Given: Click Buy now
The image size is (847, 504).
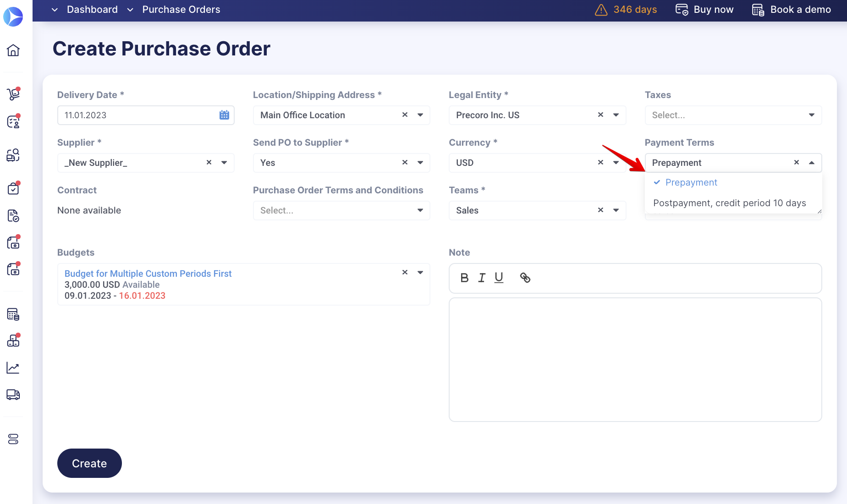Looking at the screenshot, I should (x=704, y=10).
